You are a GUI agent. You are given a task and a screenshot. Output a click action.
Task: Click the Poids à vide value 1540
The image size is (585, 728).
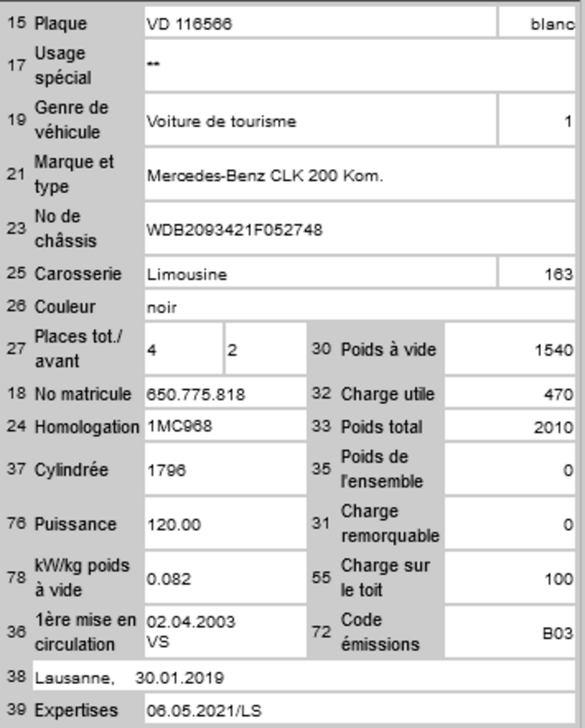tap(510, 349)
